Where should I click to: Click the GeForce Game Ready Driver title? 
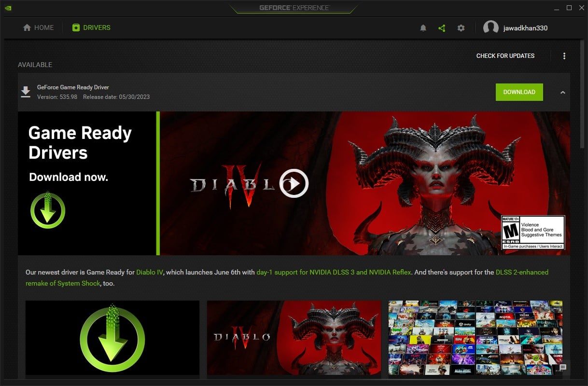(73, 87)
